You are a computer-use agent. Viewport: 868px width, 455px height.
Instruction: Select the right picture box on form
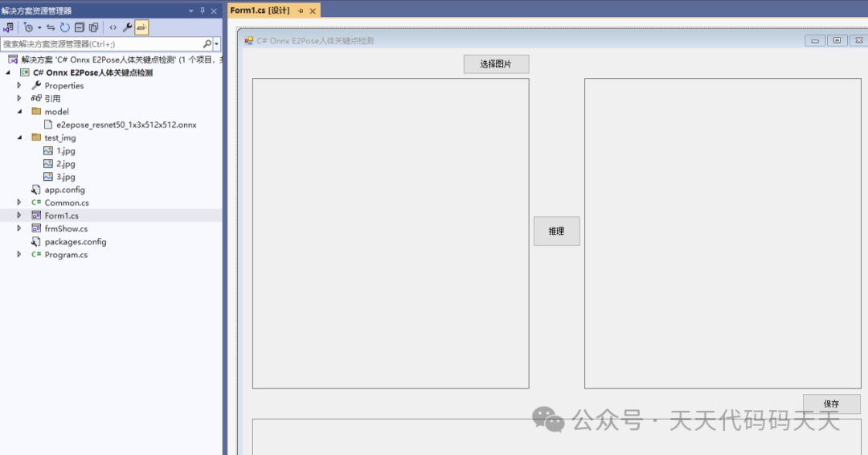coord(723,233)
